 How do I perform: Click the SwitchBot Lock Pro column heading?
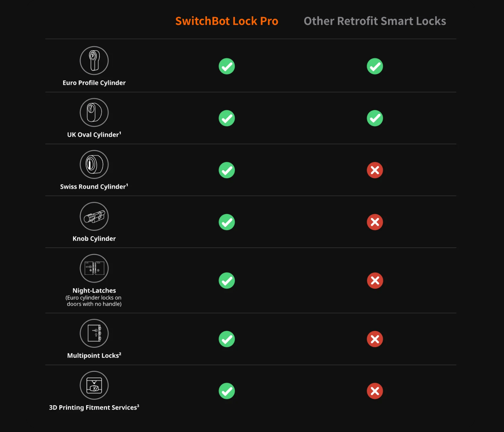pyautogui.click(x=227, y=21)
